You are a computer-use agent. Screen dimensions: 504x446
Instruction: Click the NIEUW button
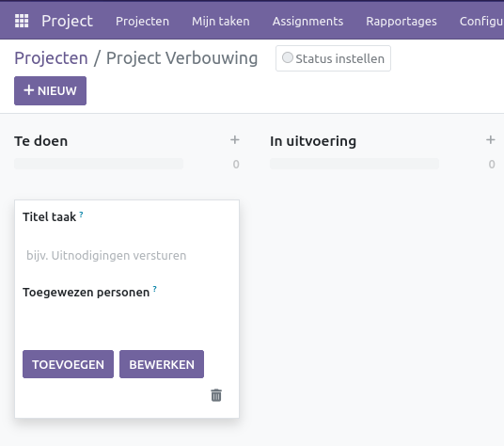coord(50,90)
